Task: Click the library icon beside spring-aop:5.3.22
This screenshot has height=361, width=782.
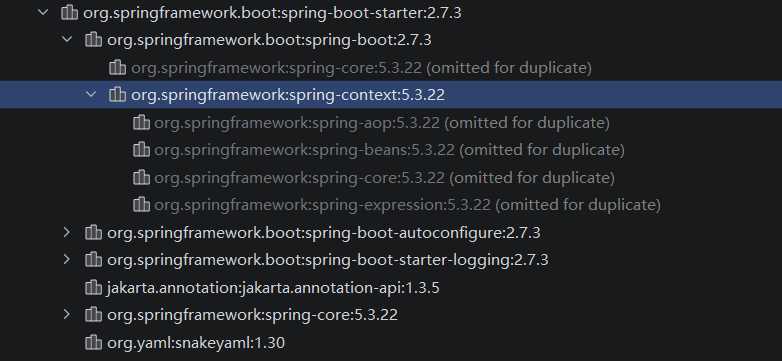Action: click(141, 122)
